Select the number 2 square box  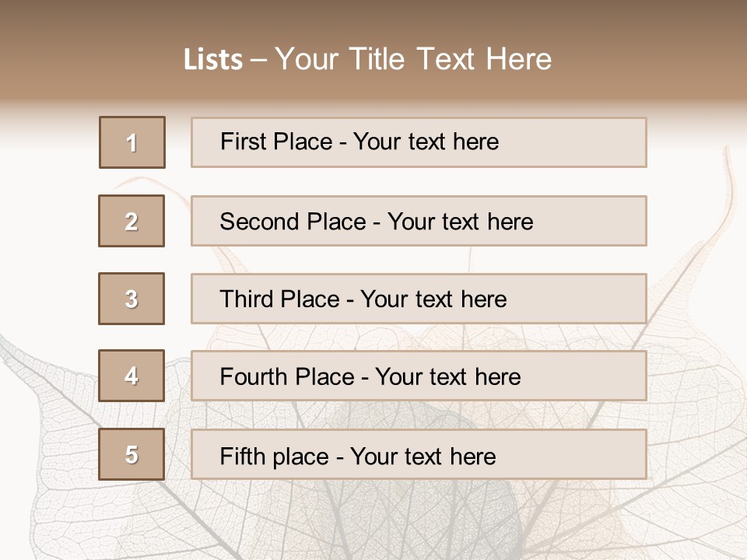132,221
